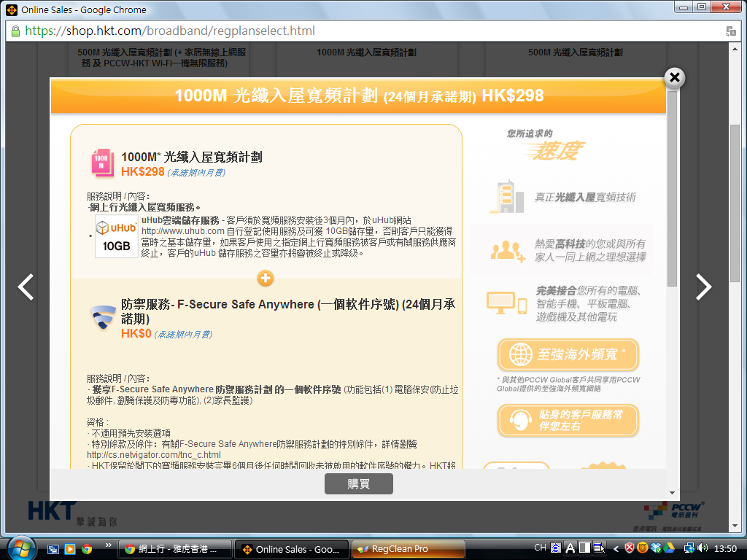Viewport: 747px width, 560px height.
Task: Click the popup's vertical scrollbar thumb
Action: (x=672, y=189)
